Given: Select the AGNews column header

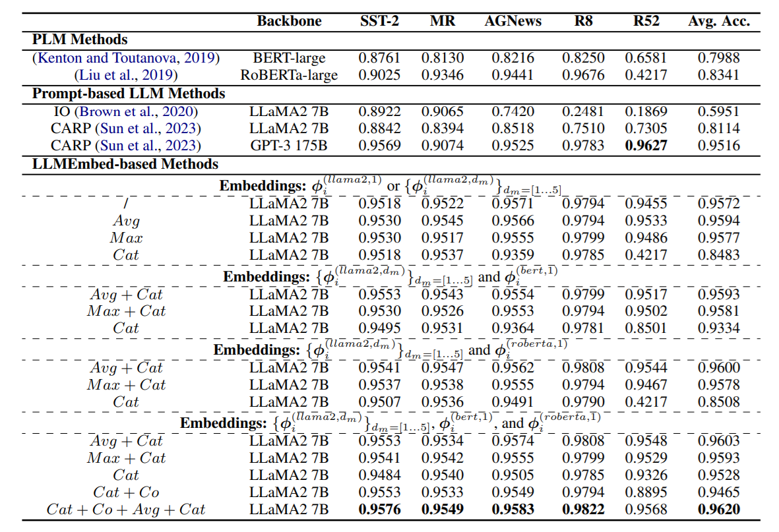Looking at the screenshot, I should [x=513, y=21].
